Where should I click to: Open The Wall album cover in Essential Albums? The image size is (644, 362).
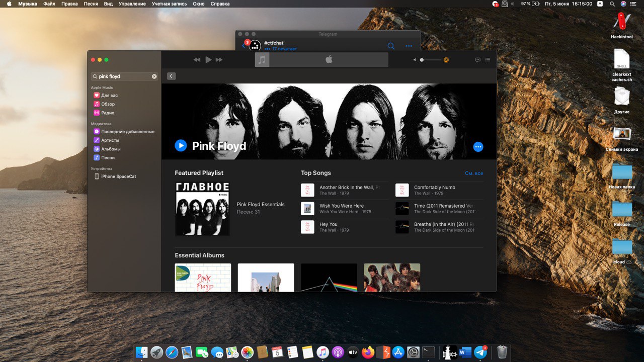203,278
